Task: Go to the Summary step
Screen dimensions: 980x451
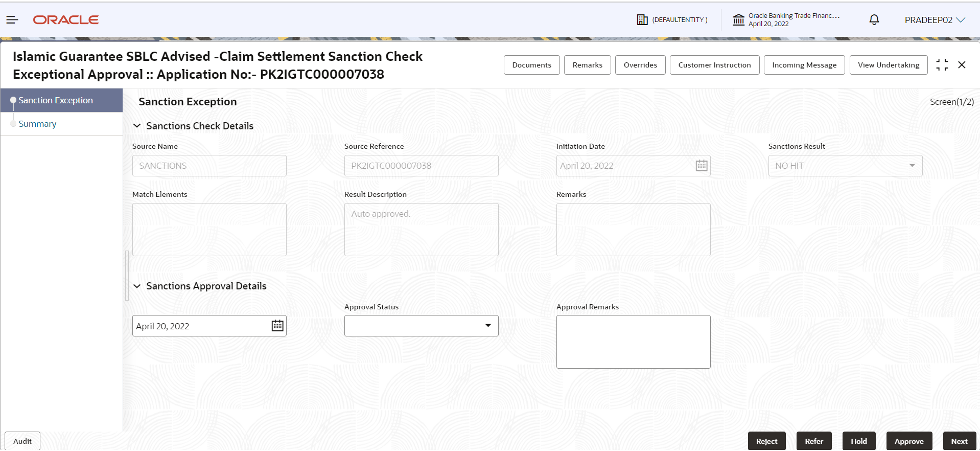Action: (x=37, y=124)
